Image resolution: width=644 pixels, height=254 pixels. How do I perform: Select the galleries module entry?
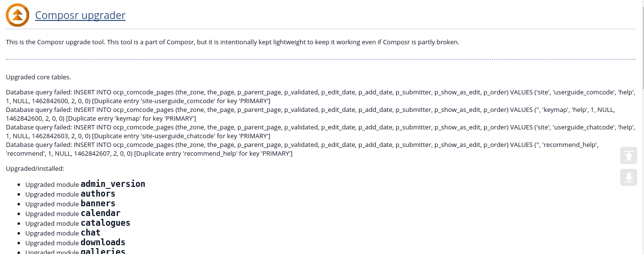tap(76, 251)
